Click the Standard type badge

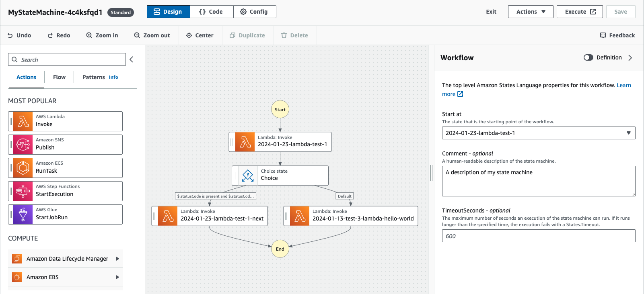pos(121,12)
